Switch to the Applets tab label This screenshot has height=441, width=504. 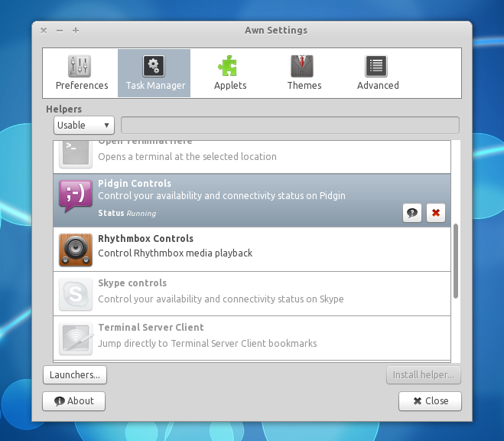tap(230, 86)
